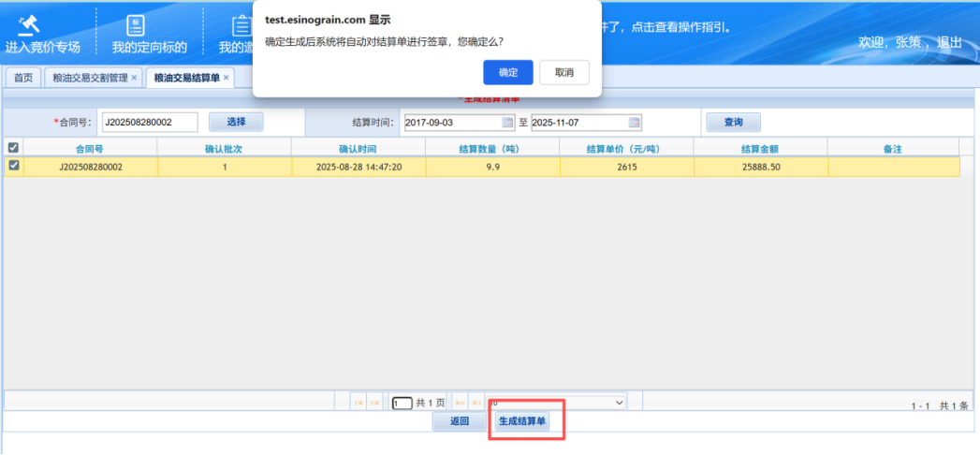Open calendar for settlement start date
The height and width of the screenshot is (455, 980).
pyautogui.click(x=507, y=123)
